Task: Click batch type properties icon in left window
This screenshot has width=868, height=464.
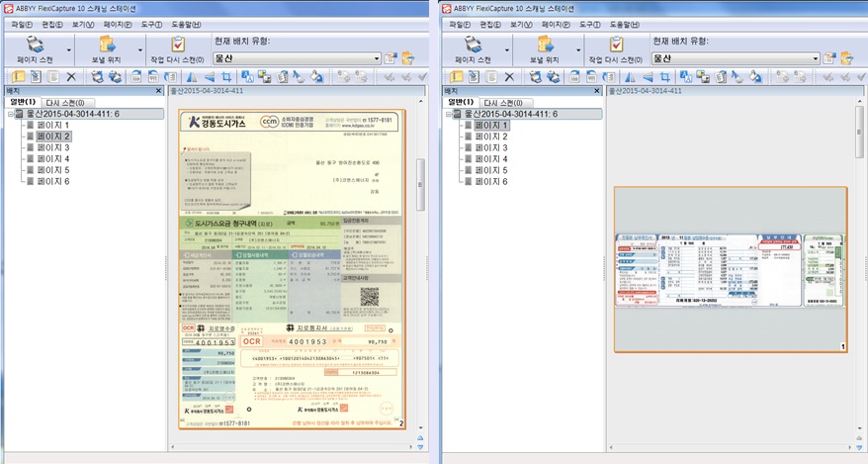Action: click(391, 57)
